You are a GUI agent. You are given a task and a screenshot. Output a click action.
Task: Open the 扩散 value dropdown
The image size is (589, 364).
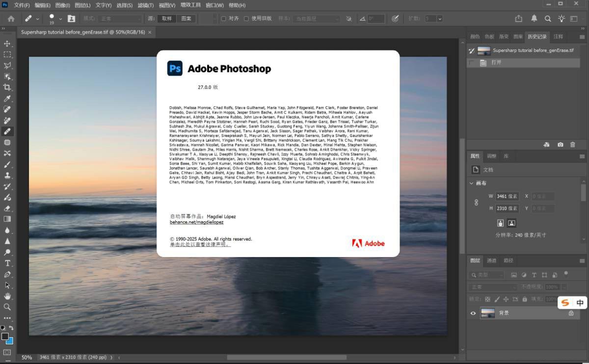click(440, 19)
